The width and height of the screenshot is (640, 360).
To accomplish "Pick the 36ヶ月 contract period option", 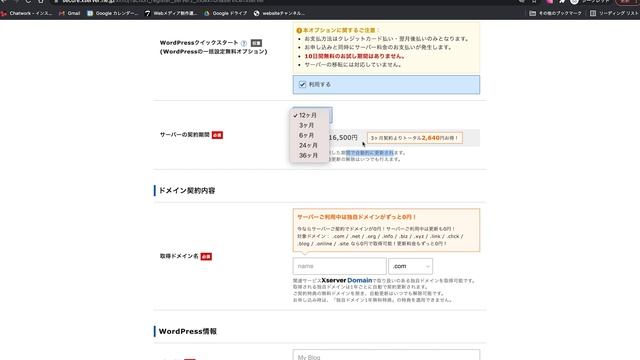I will click(308, 156).
